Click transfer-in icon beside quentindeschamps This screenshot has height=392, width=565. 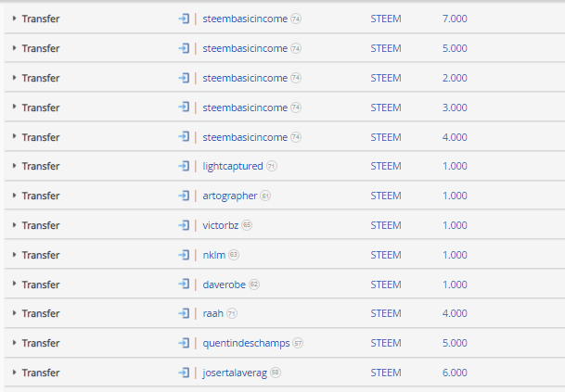[184, 343]
